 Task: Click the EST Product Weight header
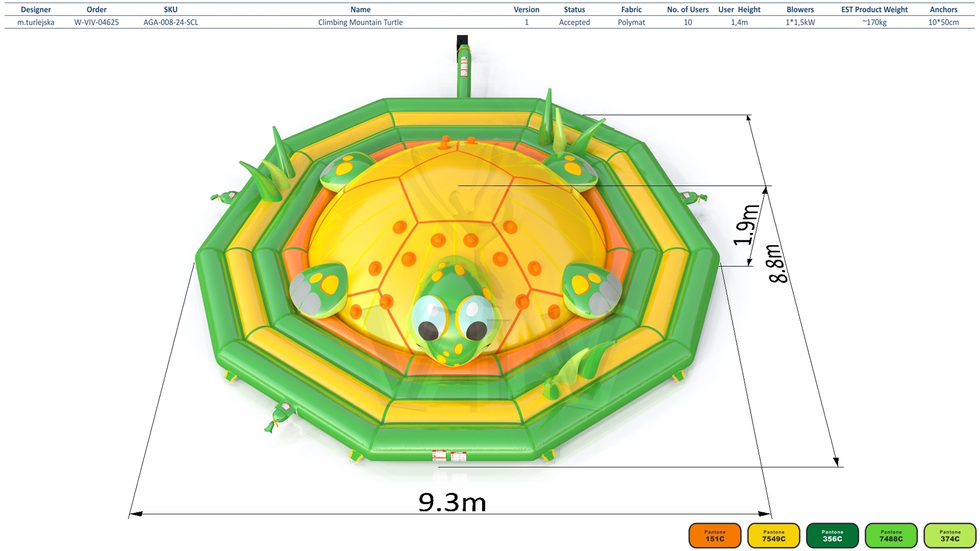click(x=874, y=10)
